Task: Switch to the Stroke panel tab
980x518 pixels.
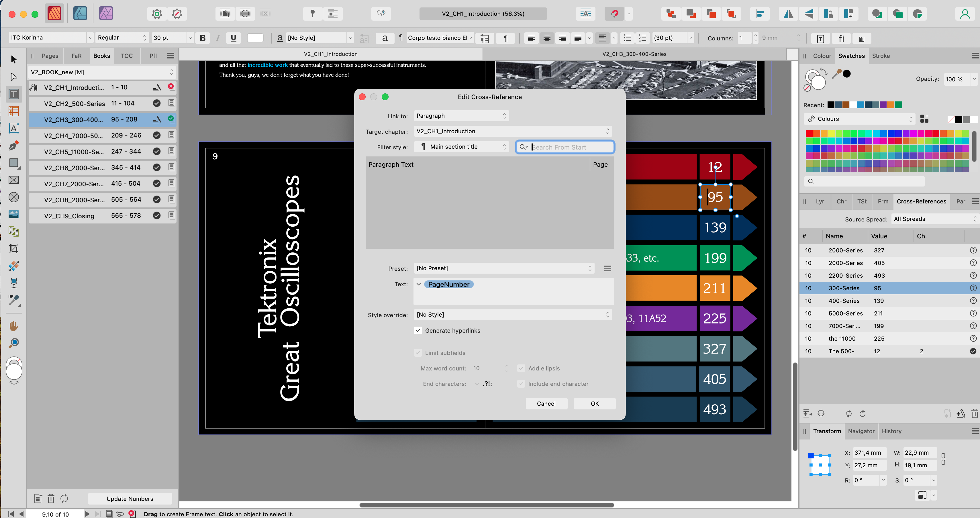Action: click(x=881, y=56)
